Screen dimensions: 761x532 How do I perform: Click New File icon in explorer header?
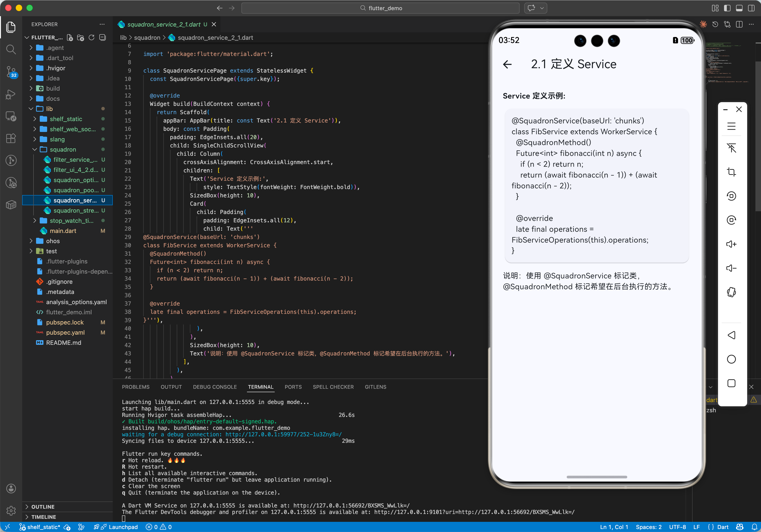70,37
